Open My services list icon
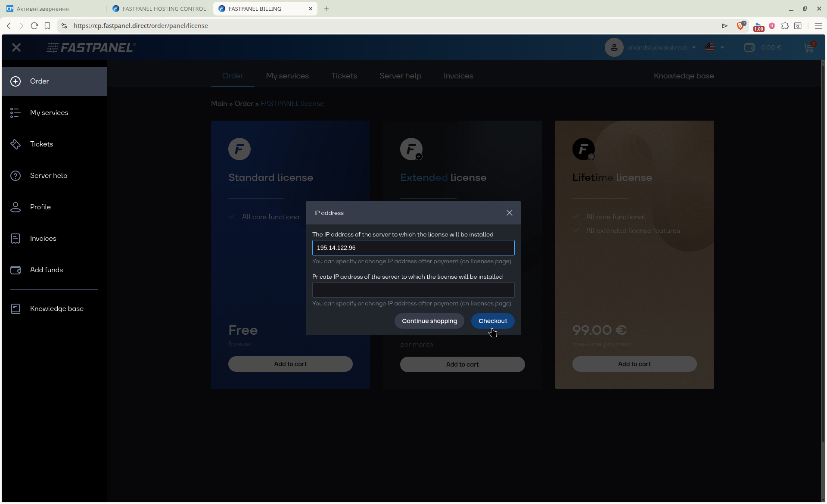The image size is (827, 504). pos(16,113)
